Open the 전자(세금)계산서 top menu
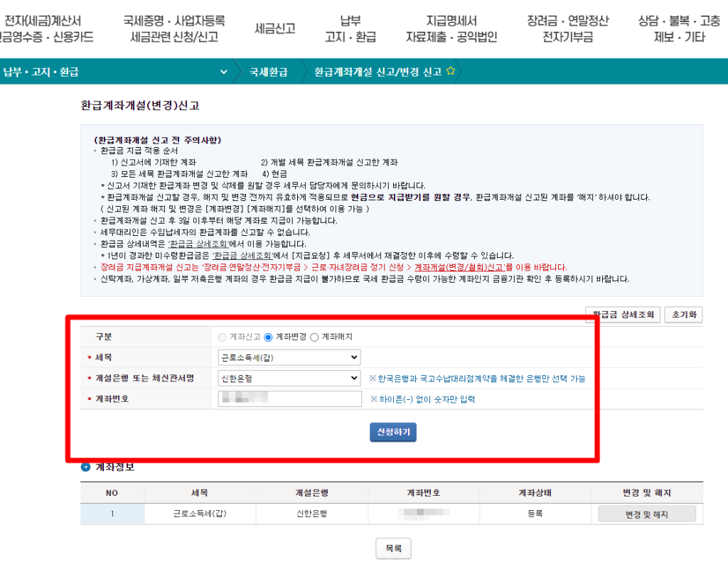 click(x=45, y=28)
